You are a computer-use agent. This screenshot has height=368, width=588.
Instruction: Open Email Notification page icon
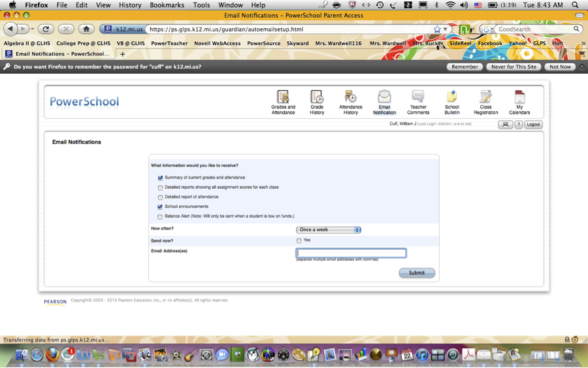click(384, 97)
